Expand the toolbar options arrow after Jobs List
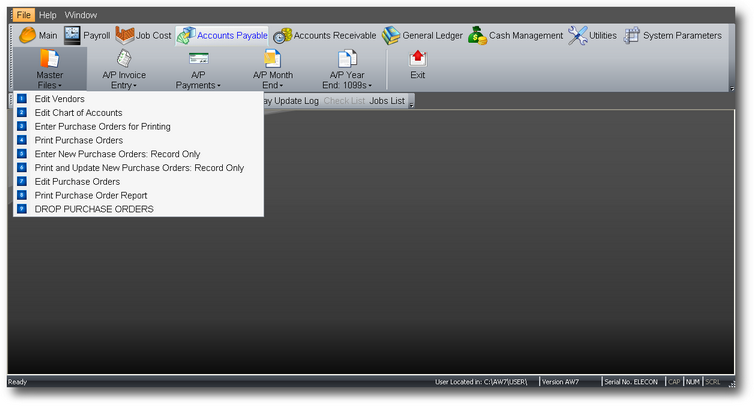Screen dimensions: 754x406 tap(411, 102)
